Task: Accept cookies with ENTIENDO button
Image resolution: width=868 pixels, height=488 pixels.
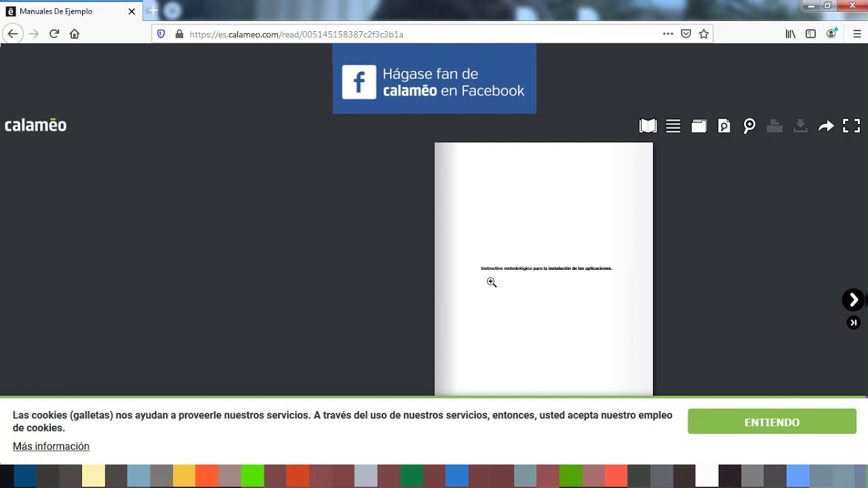Action: point(772,422)
